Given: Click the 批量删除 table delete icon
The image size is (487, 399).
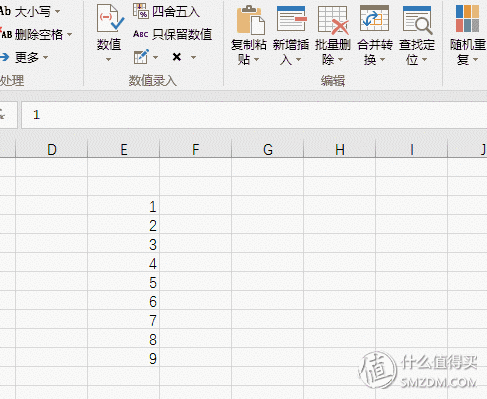Looking at the screenshot, I should coord(333,20).
